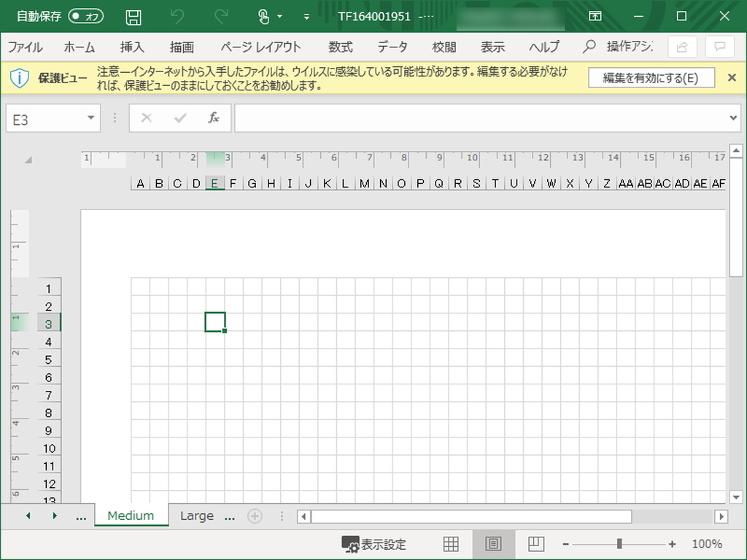747x560 pixels.
Task: Click the Insert Function fx icon
Action: point(214,117)
